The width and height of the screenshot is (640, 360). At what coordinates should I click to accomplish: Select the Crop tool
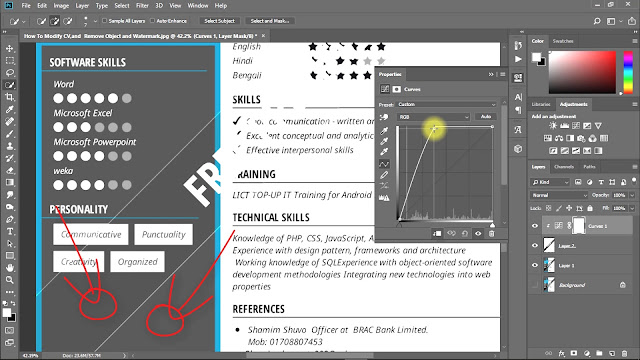(10, 97)
